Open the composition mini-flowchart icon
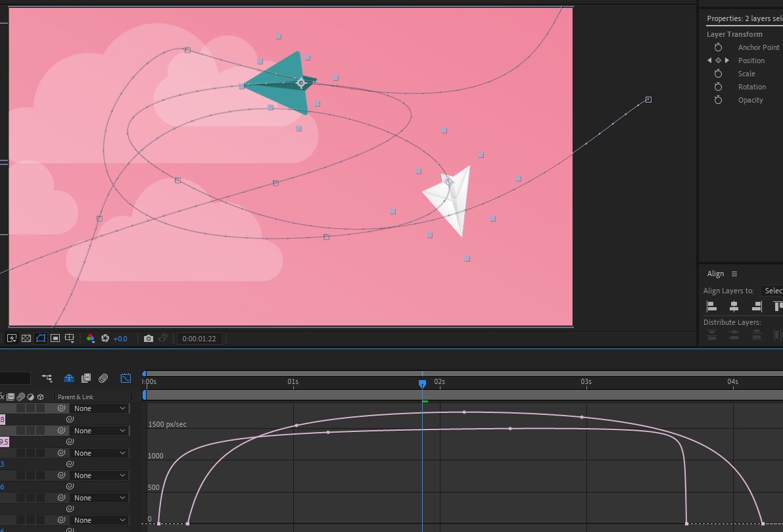Image resolution: width=783 pixels, height=532 pixels. tap(47, 378)
